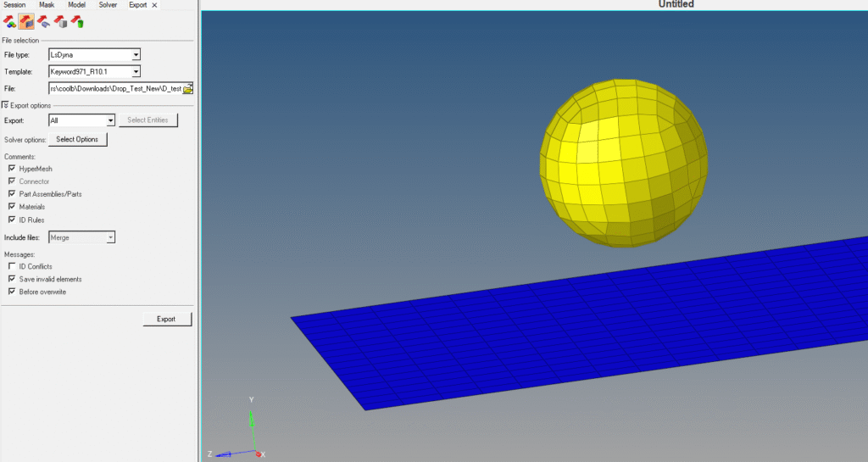Switch to the Solver tab
The height and width of the screenshot is (462, 868).
click(108, 5)
